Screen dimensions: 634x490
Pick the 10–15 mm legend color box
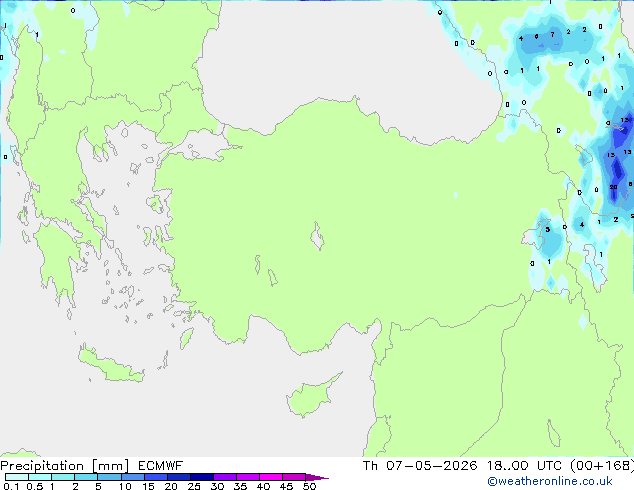[132, 477]
